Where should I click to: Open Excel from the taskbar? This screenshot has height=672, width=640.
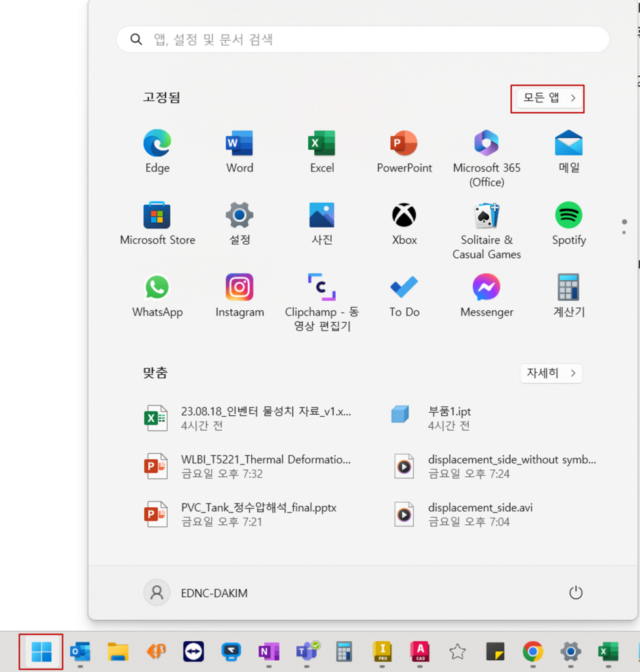tap(609, 652)
